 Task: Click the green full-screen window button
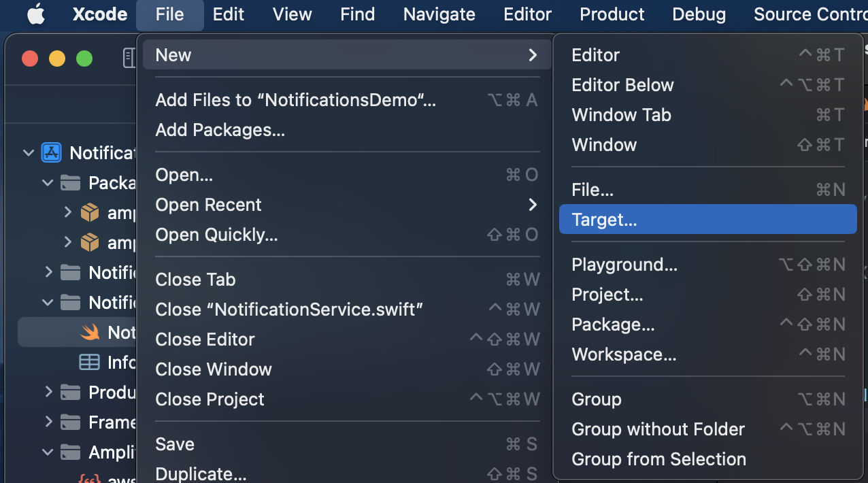pyautogui.click(x=84, y=59)
